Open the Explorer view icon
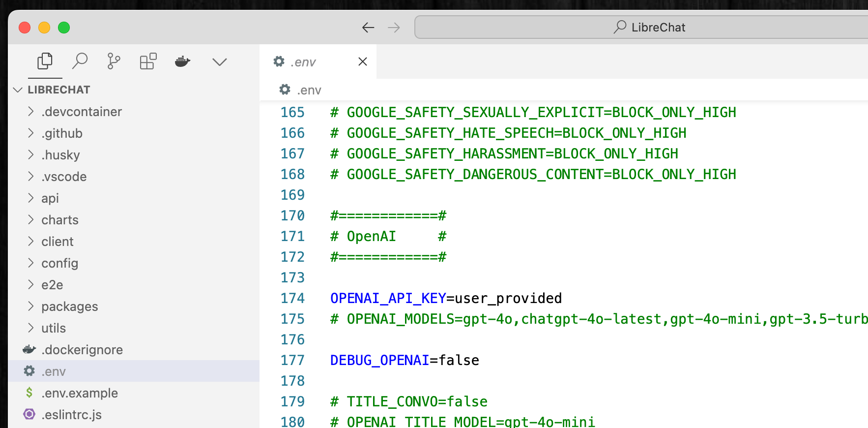This screenshot has width=868, height=428. tap(45, 61)
